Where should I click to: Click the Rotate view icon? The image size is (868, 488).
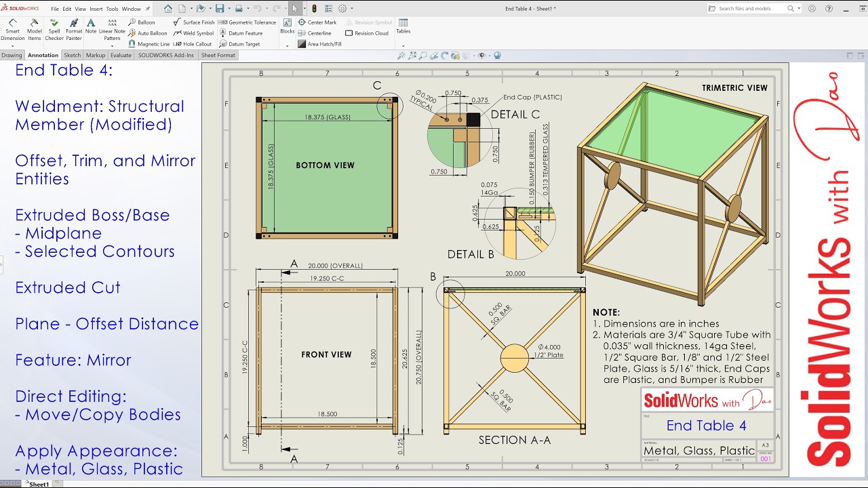coord(445,56)
